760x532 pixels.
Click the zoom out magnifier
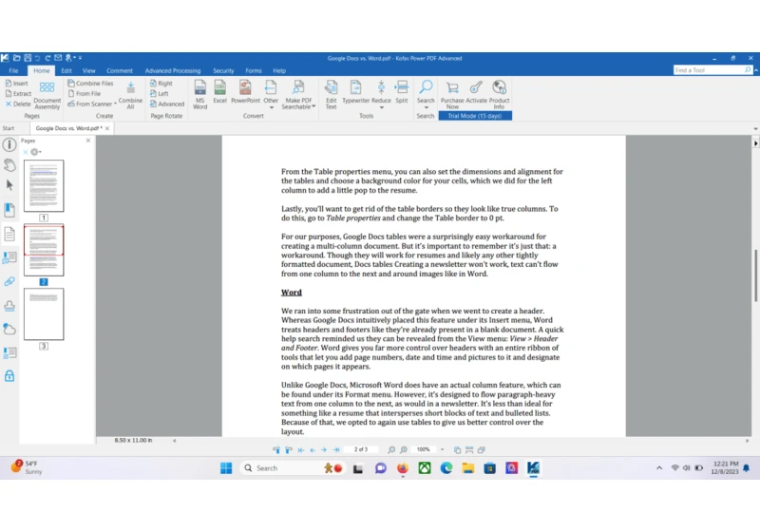coord(391,449)
